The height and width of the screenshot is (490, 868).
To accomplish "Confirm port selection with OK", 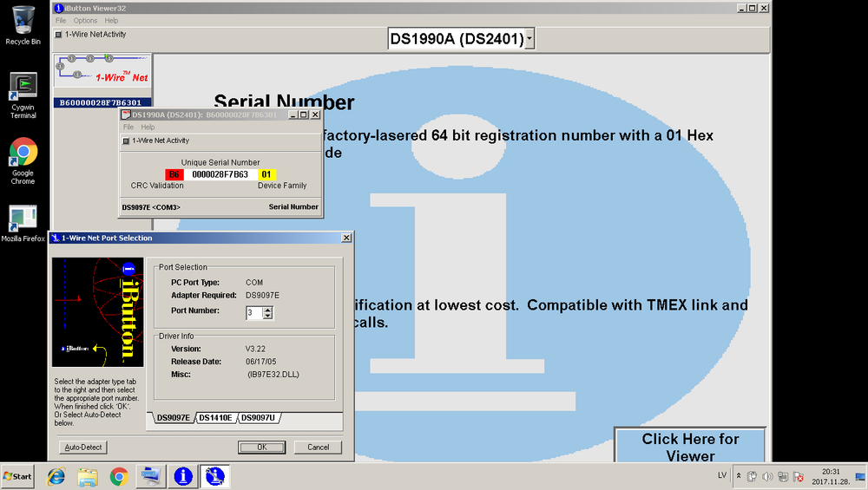I will pos(261,448).
